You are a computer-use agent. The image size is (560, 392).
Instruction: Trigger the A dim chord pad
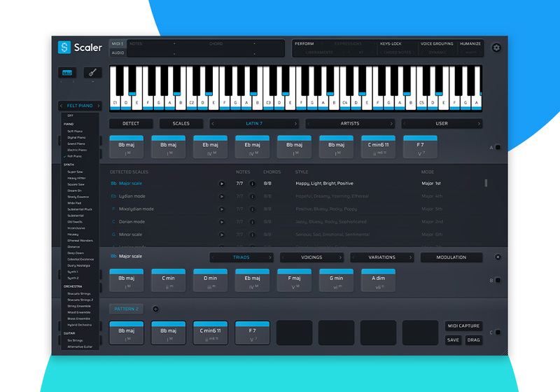pyautogui.click(x=378, y=280)
